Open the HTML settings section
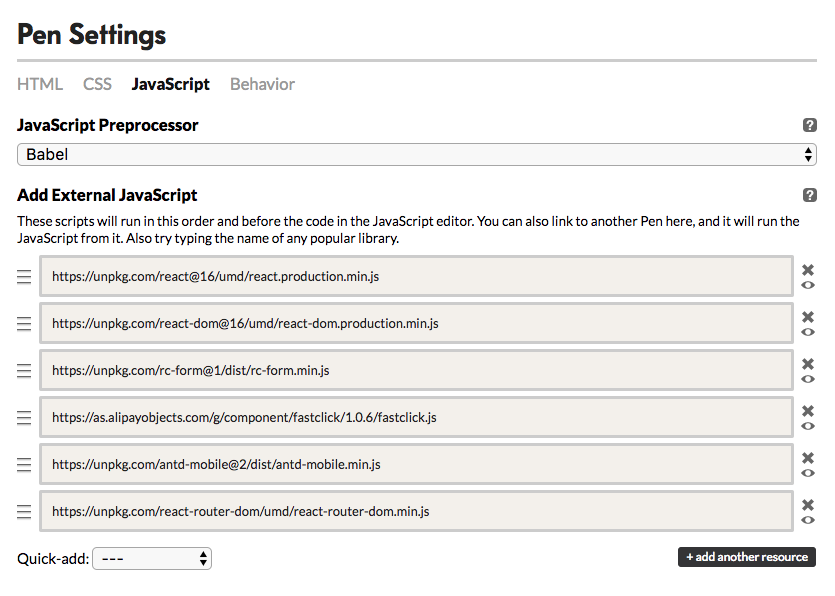The height and width of the screenshot is (596, 835). pos(39,84)
